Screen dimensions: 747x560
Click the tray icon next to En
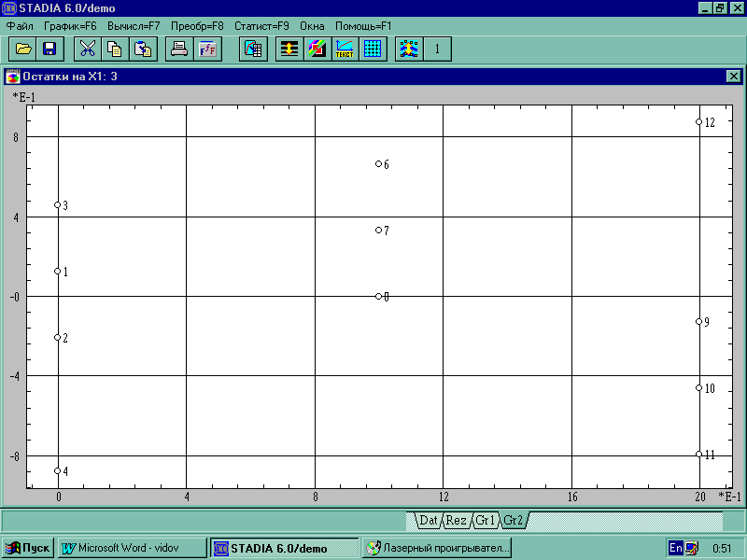[x=692, y=548]
